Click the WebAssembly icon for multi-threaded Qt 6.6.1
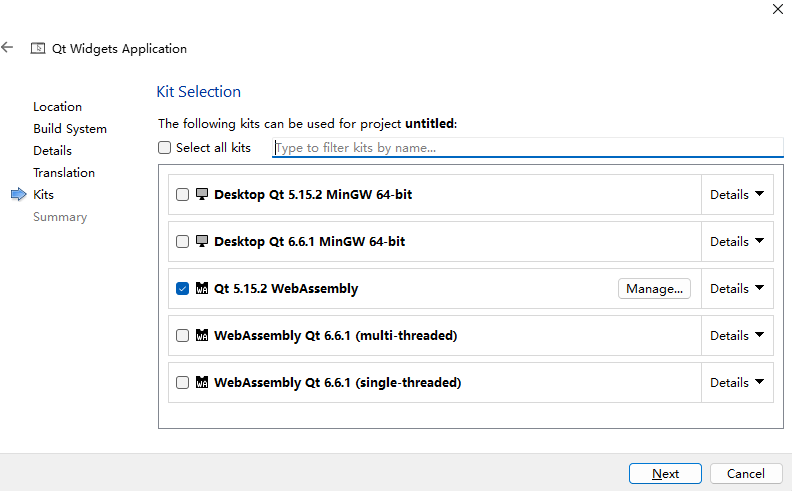Viewport: 792px width, 491px height. [202, 335]
